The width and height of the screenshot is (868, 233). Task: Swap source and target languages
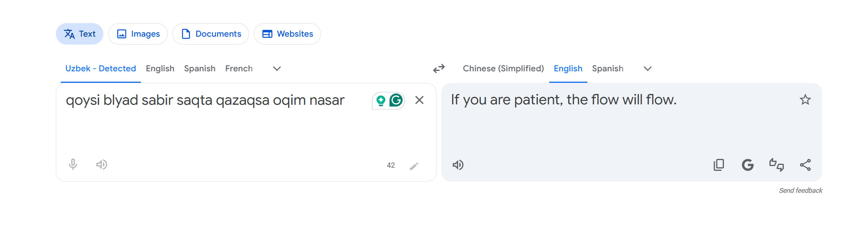pyautogui.click(x=439, y=69)
